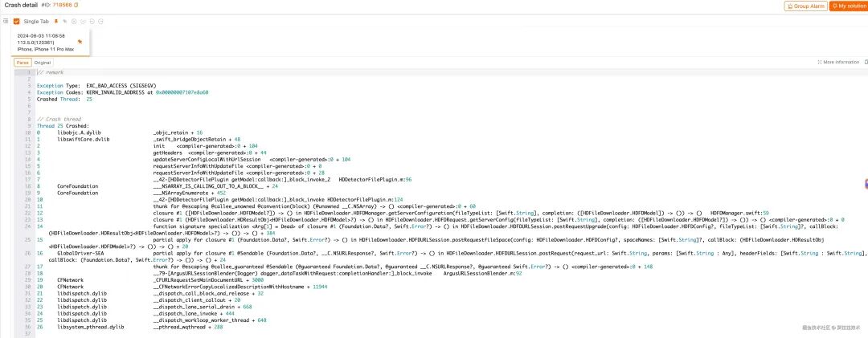
Task: Click the '__dispatch_lane_serial_drain + 668' frame
Action: (x=203, y=307)
